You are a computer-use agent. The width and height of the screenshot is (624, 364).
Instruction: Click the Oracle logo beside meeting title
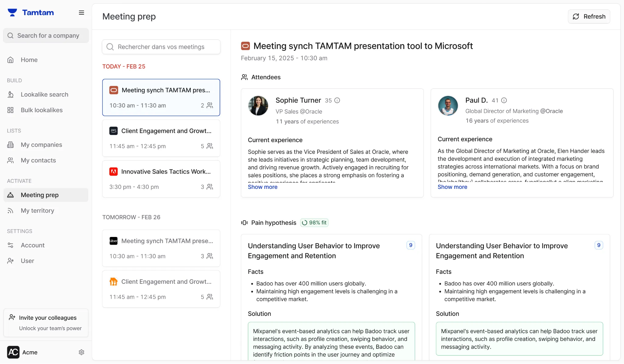click(245, 46)
